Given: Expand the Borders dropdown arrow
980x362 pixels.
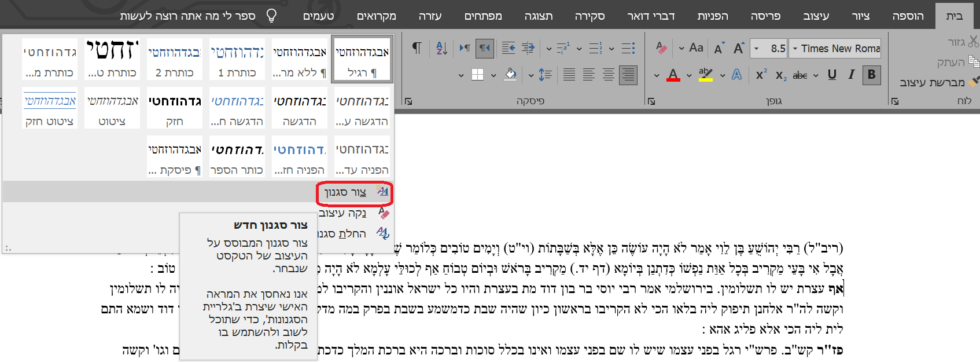Looking at the screenshot, I should click(x=461, y=75).
